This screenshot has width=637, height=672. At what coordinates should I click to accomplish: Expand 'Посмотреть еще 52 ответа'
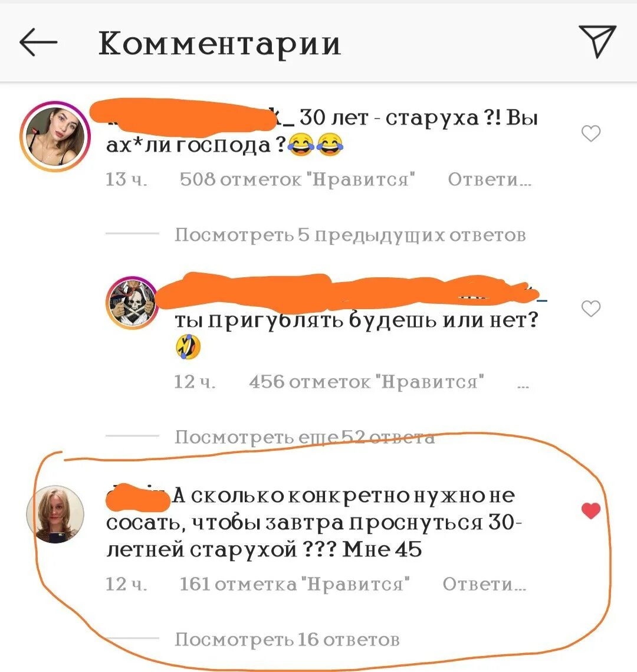click(304, 437)
